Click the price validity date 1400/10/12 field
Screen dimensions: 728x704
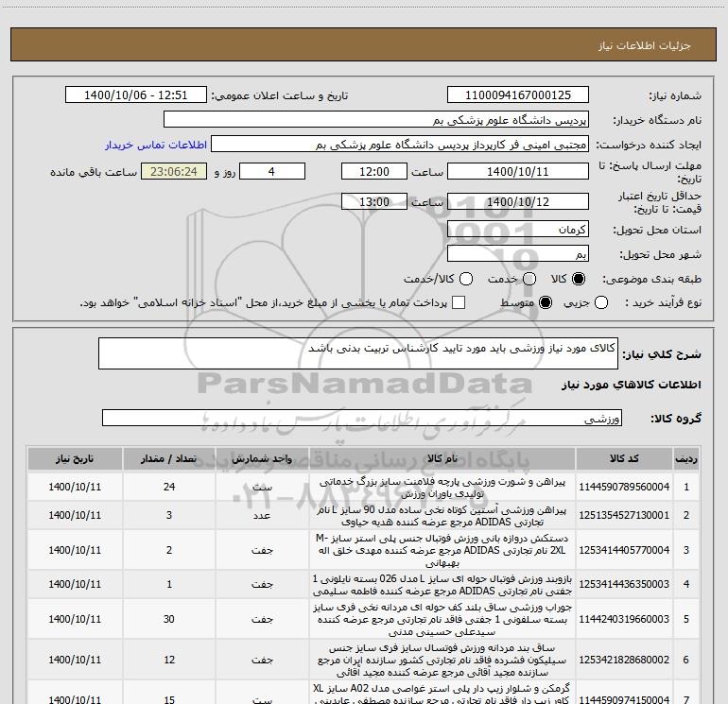(x=518, y=201)
